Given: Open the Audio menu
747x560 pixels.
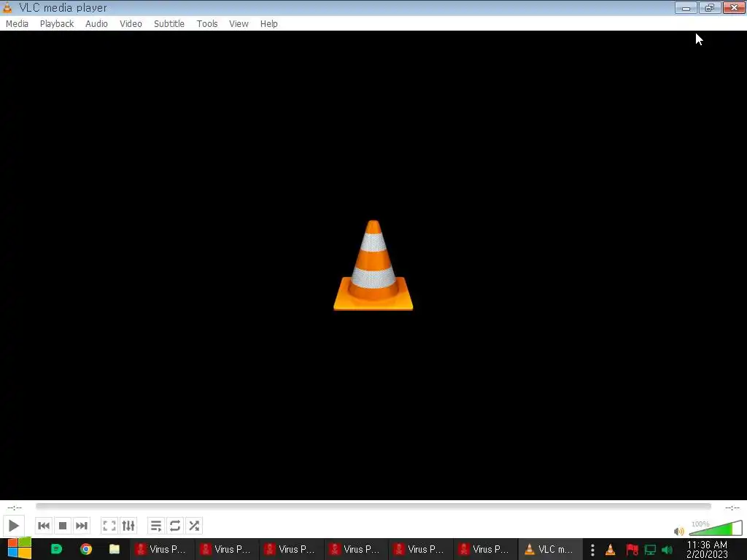Looking at the screenshot, I should tap(96, 24).
